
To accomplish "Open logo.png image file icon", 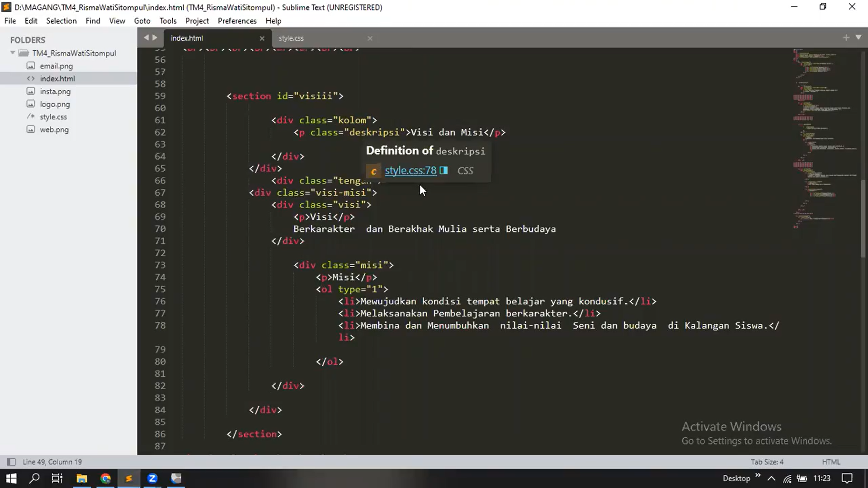I will (31, 104).
